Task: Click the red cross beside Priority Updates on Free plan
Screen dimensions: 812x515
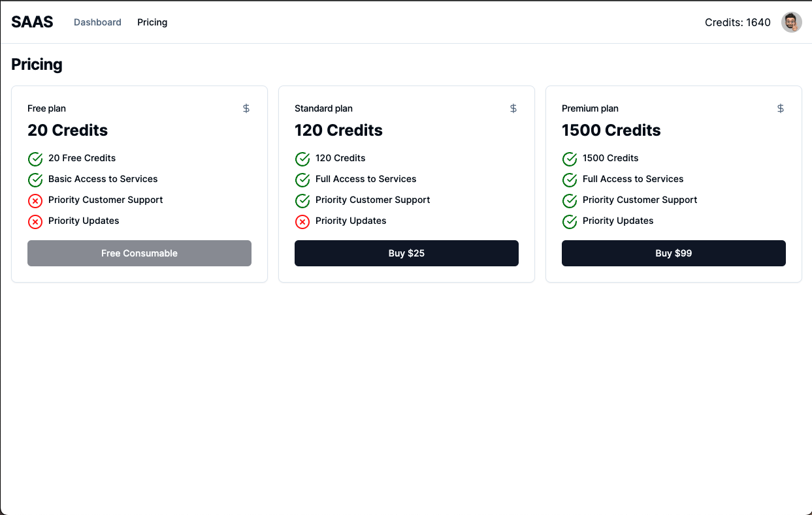Action: [35, 221]
